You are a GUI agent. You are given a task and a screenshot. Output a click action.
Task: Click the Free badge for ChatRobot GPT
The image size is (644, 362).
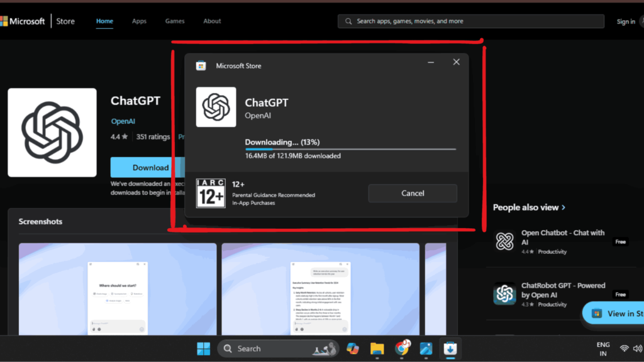tap(621, 294)
